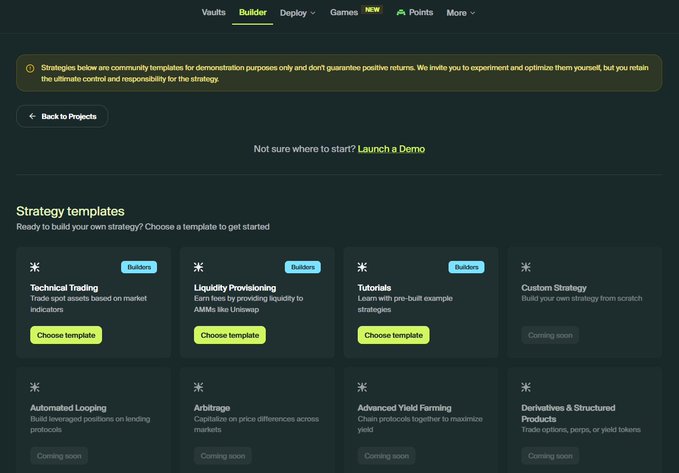
Task: Click the Arbitrage card asterisk icon
Action: [198, 387]
